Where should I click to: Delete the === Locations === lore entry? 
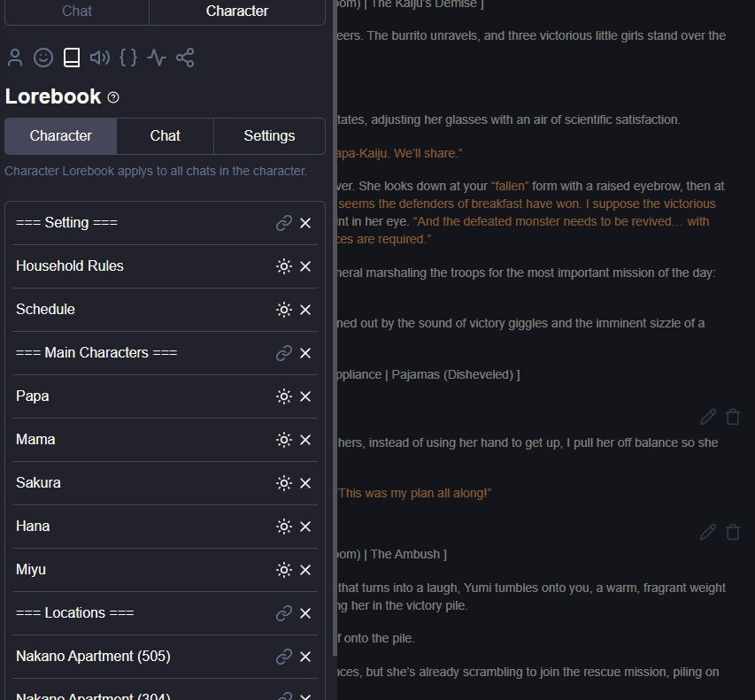tap(305, 613)
